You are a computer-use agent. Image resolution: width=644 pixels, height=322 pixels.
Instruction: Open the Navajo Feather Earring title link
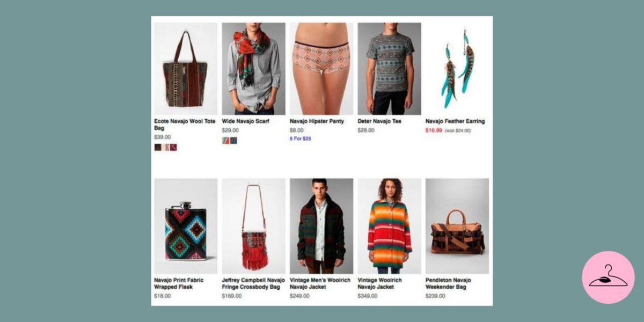(455, 121)
